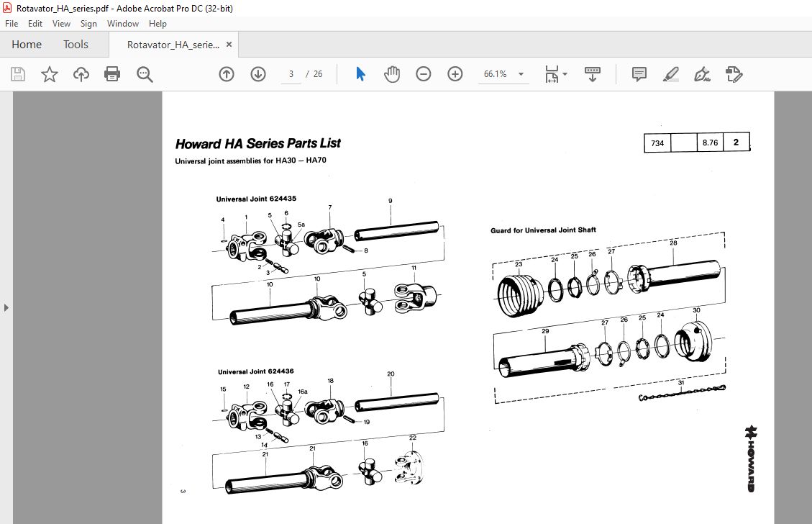Click the page number field showing 3

(291, 73)
